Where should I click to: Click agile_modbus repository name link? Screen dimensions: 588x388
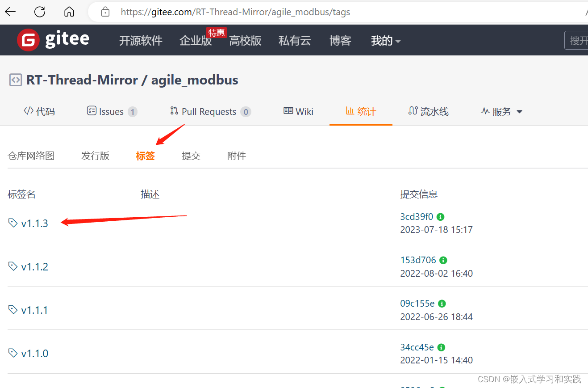click(195, 80)
